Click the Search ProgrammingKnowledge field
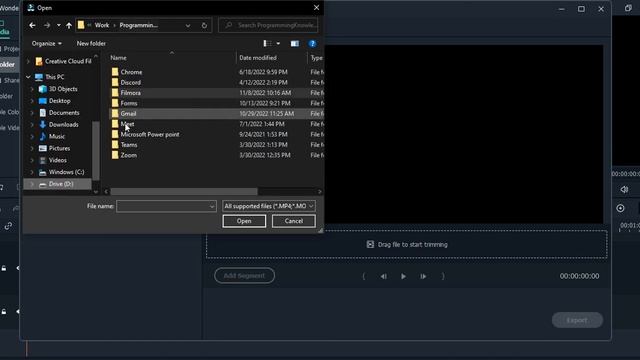The height and width of the screenshot is (360, 640). click(x=268, y=25)
